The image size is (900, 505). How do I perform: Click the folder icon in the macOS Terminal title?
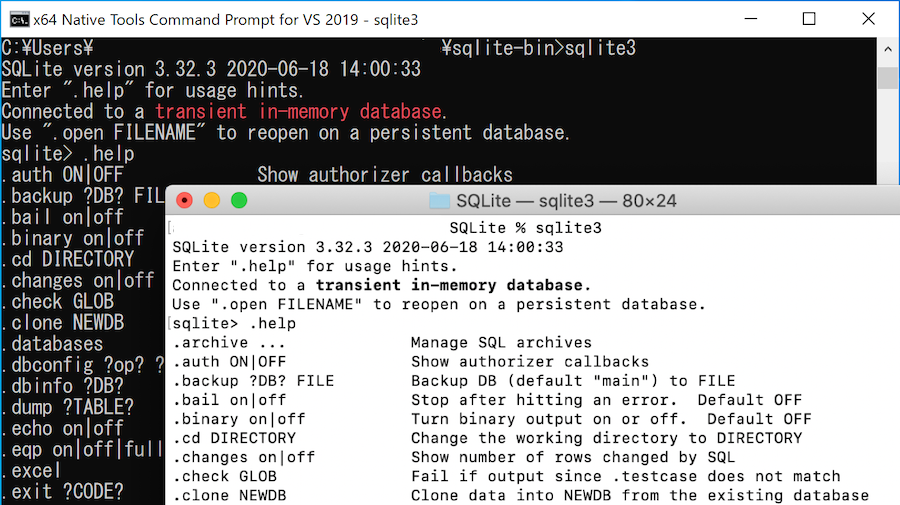[x=439, y=201]
